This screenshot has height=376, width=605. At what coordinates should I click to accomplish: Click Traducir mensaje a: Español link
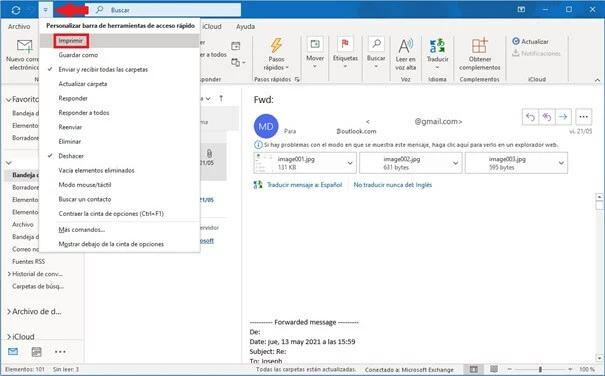pyautogui.click(x=304, y=185)
